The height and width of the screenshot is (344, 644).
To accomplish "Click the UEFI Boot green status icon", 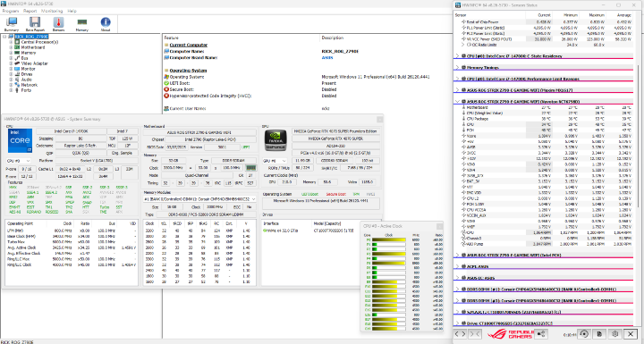I will point(166,83).
